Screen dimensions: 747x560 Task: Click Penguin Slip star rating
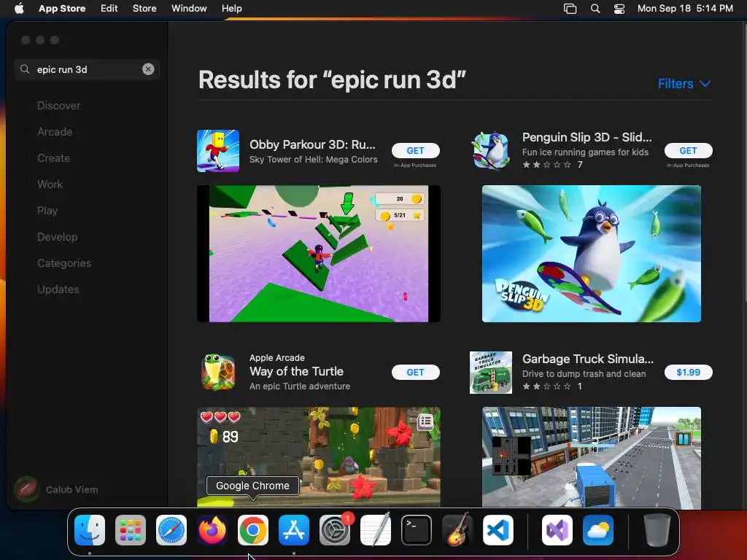547,165
